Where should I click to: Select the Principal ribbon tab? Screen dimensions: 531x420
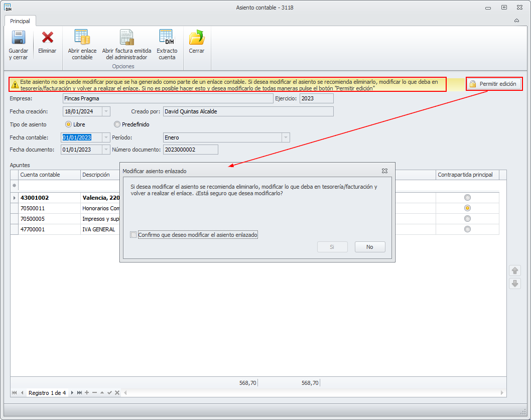point(20,21)
